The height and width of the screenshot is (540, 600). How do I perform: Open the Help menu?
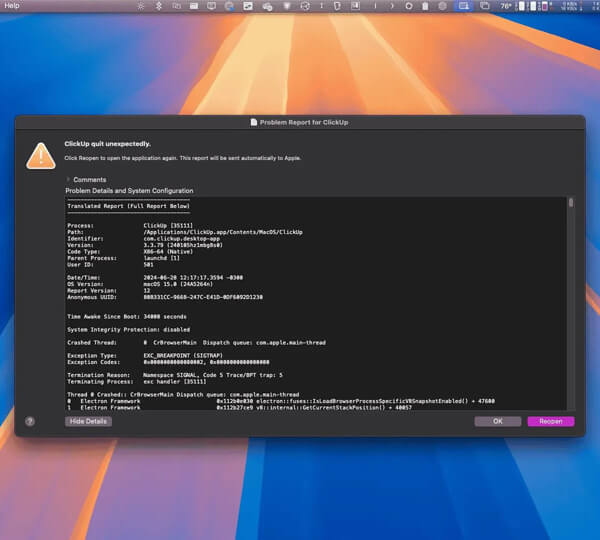11,6
